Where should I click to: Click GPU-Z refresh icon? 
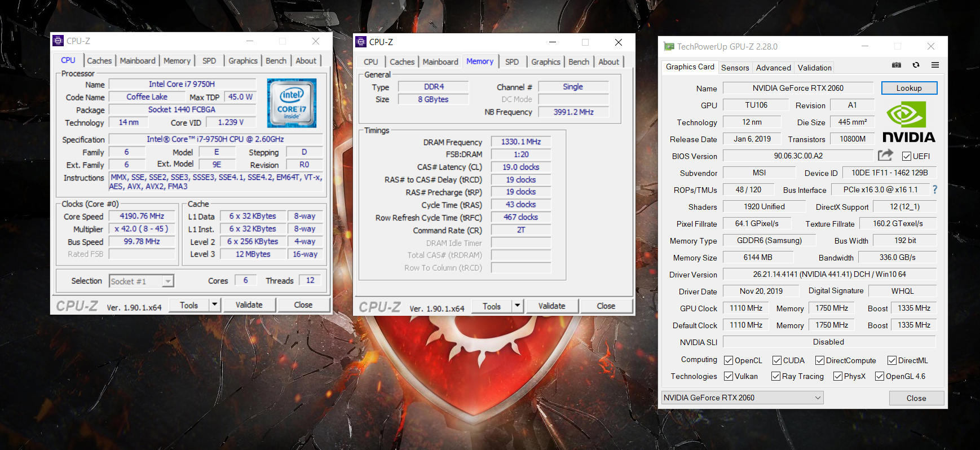(916, 65)
